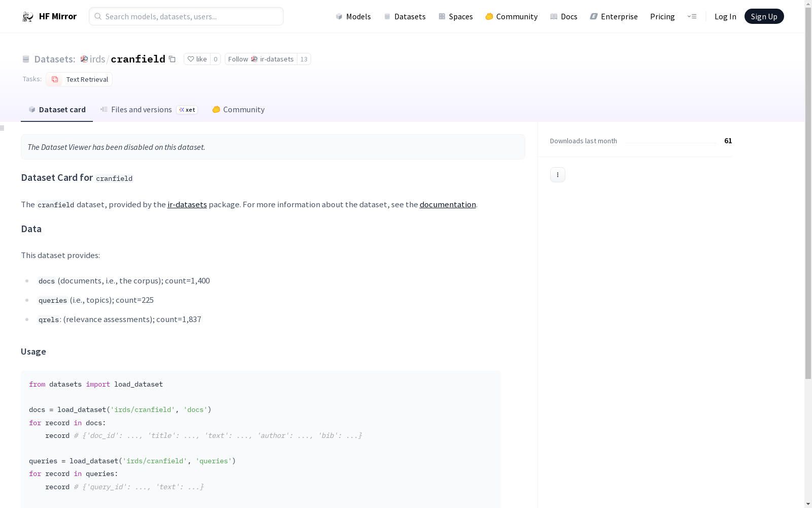Click the 'Usage' heading

33,352
